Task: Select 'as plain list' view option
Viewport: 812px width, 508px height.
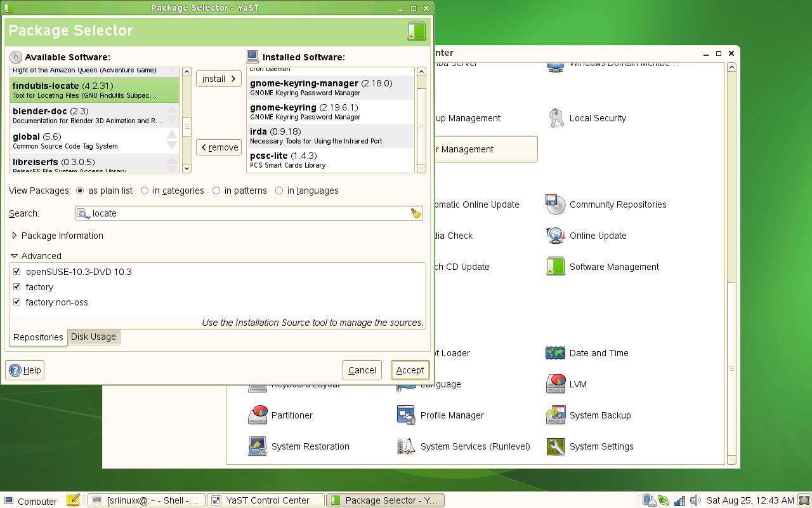Action: click(x=105, y=190)
